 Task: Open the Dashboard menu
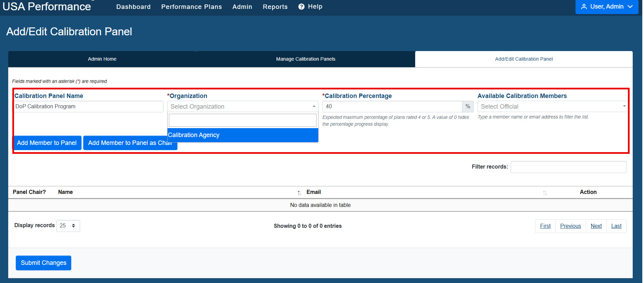pos(133,7)
